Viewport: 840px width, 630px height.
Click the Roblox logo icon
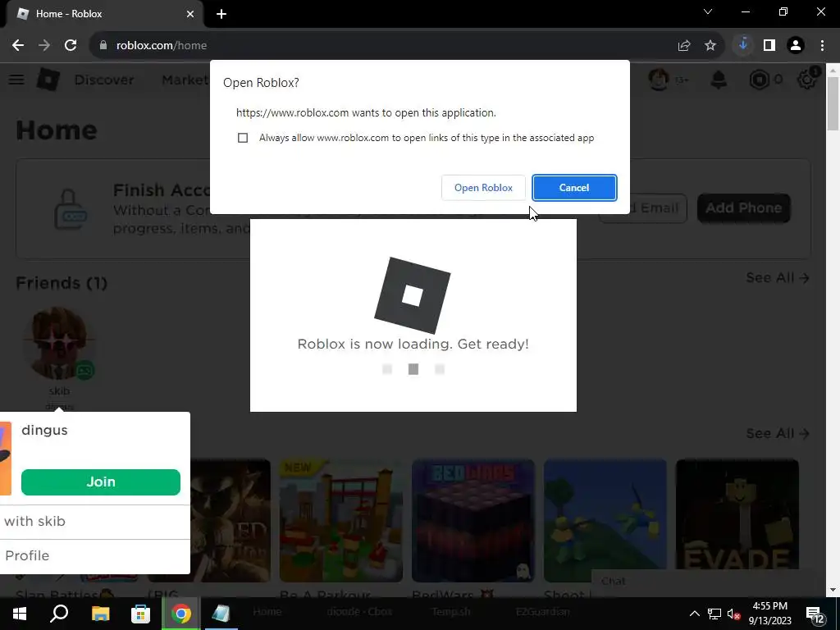coord(48,80)
